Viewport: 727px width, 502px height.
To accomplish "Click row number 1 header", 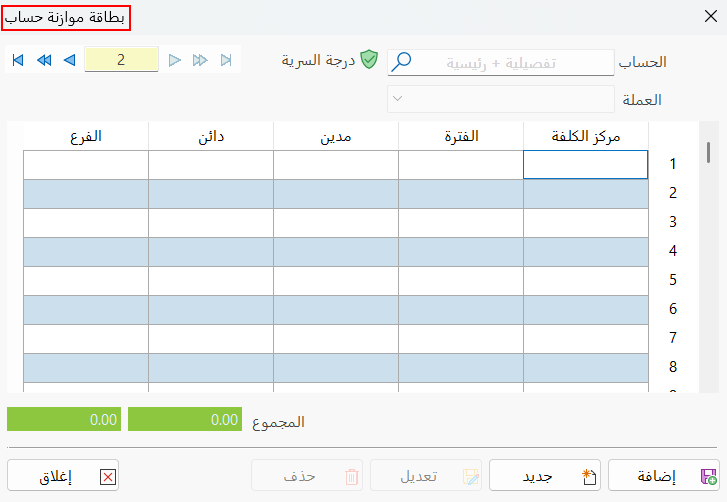I will pyautogui.click(x=673, y=164).
